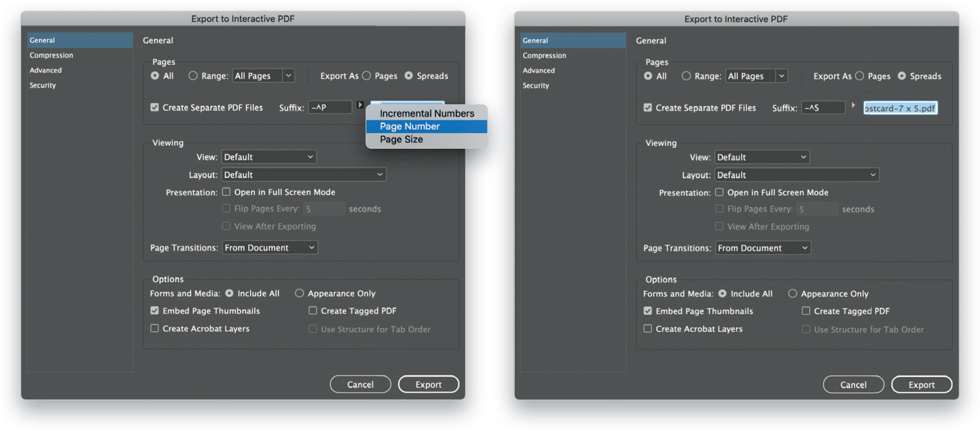Image resolution: width=980 pixels, height=431 pixels.
Task: Click Suffix field containing -^S
Action: point(823,108)
